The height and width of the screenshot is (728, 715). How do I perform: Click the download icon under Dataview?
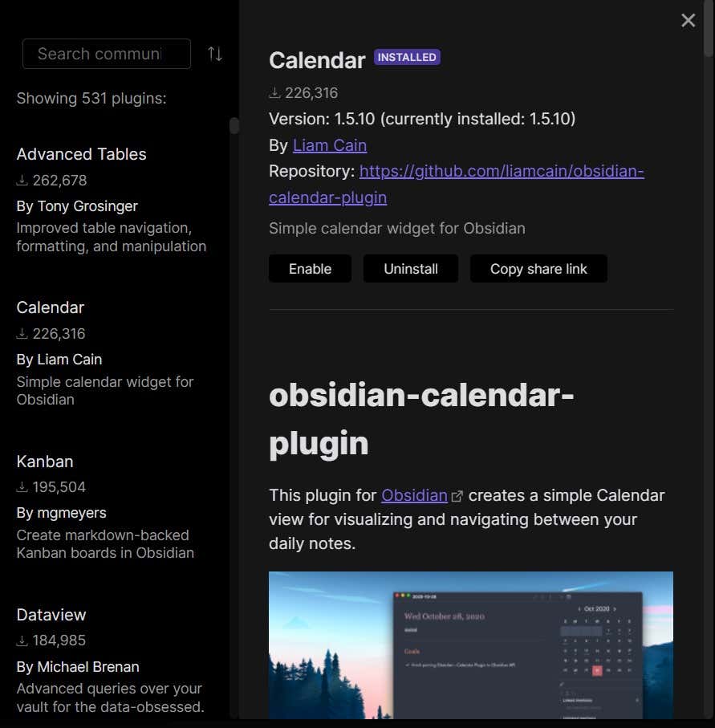tap(22, 641)
